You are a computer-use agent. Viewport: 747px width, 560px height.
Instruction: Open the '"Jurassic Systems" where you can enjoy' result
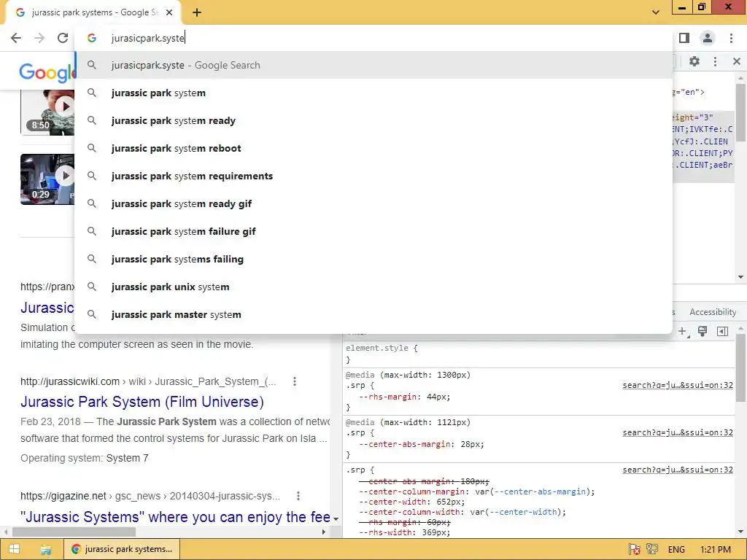[175, 517]
